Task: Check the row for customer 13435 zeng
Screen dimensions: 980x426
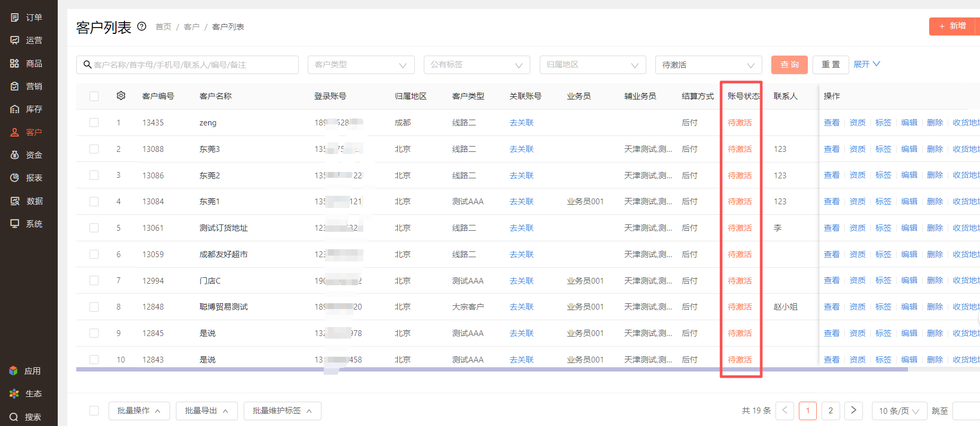Action: (94, 123)
